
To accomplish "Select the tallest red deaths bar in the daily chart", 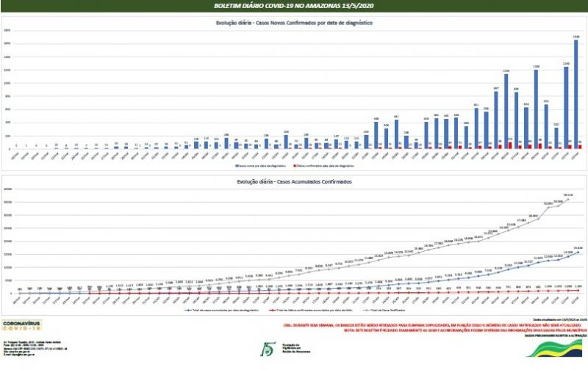I will coord(510,145).
